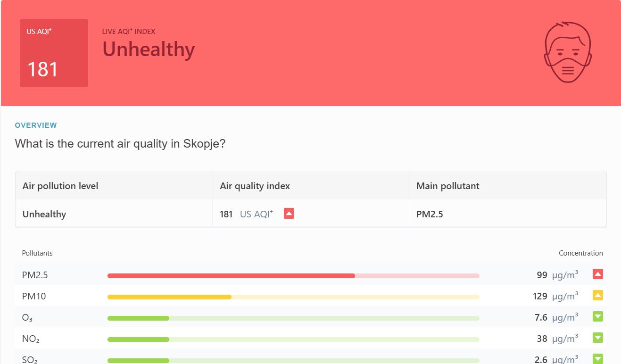Click the US AQI 181 red box
The width and height of the screenshot is (621, 364).
[54, 53]
